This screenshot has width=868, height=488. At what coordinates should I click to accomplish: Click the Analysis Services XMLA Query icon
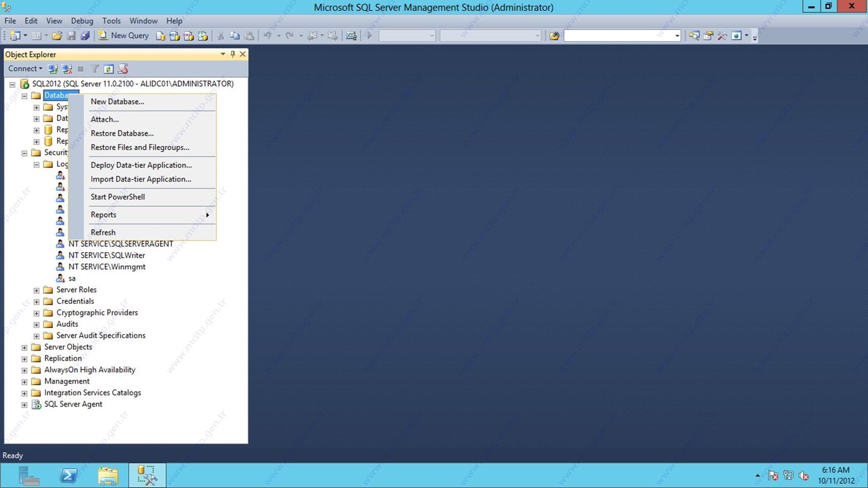(203, 36)
